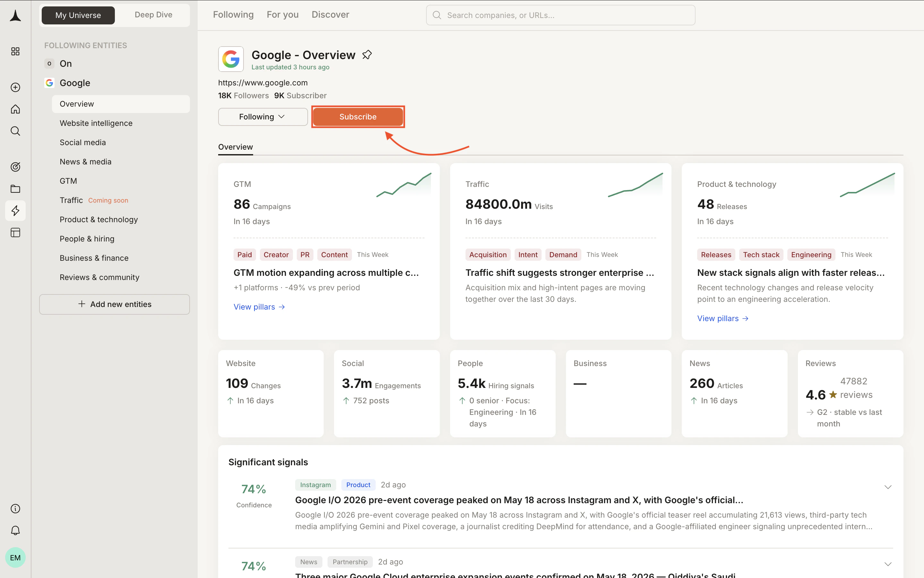The width and height of the screenshot is (924, 578).
Task: Click the star icon in the Reviews card
Action: pos(833,395)
